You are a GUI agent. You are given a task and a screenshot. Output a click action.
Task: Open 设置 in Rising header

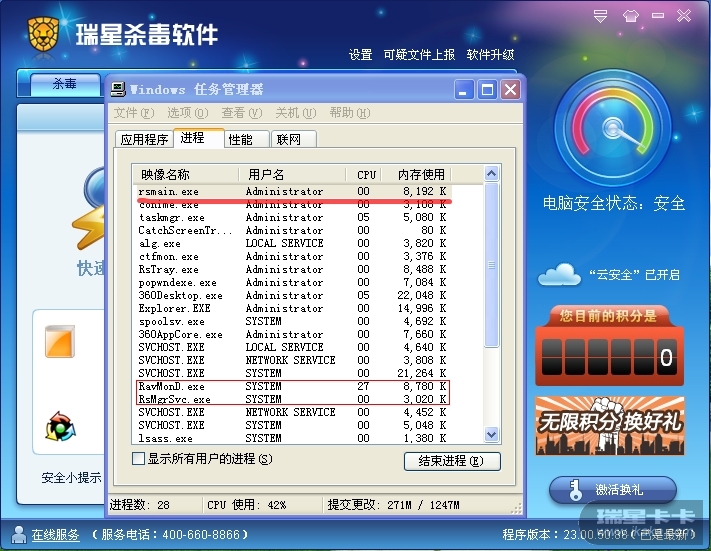(x=360, y=55)
